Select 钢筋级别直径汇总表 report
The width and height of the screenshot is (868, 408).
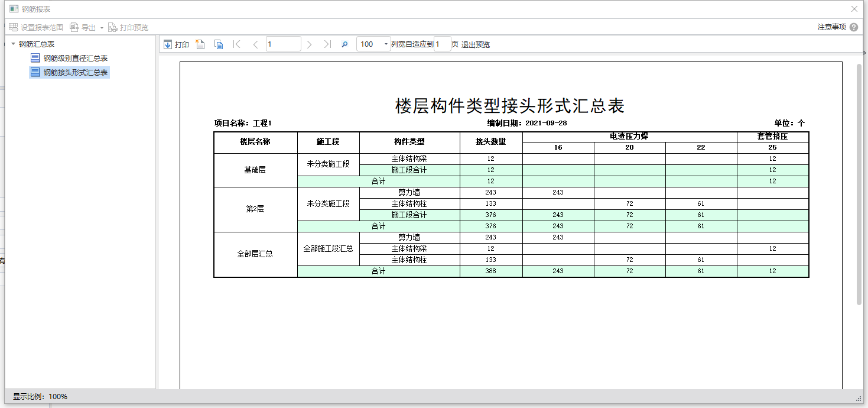click(x=69, y=58)
